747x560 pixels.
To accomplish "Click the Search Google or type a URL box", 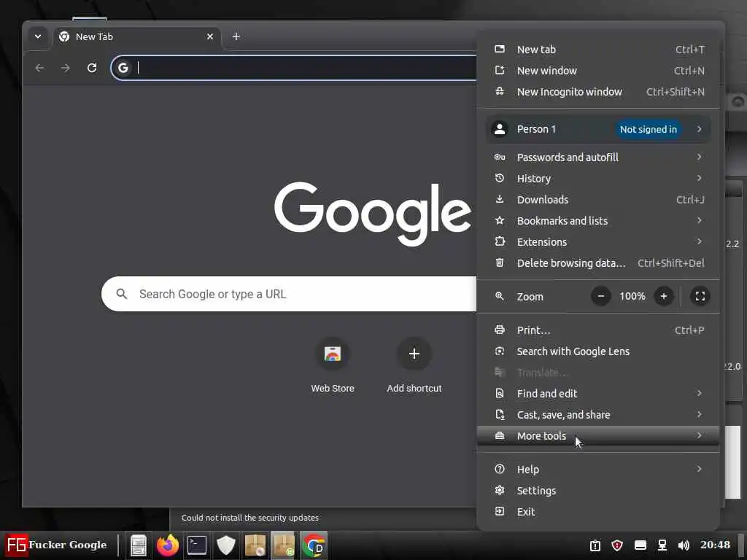I will tap(289, 294).
